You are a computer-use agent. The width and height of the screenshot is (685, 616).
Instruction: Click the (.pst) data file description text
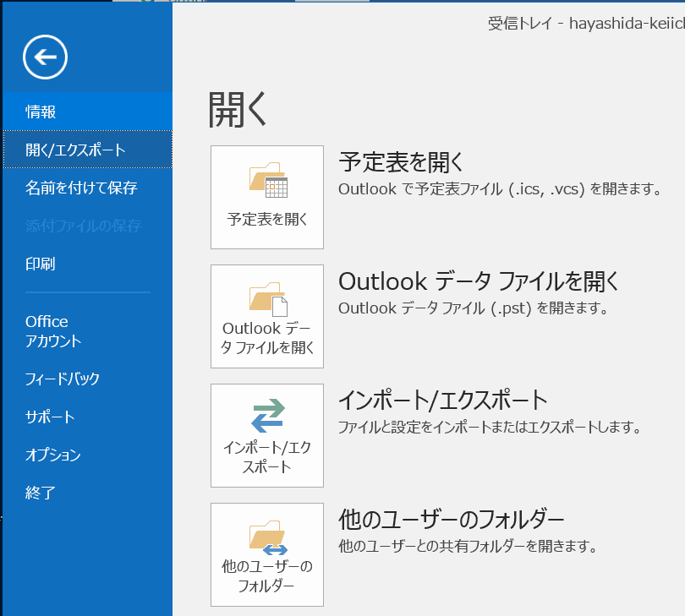[x=474, y=308]
